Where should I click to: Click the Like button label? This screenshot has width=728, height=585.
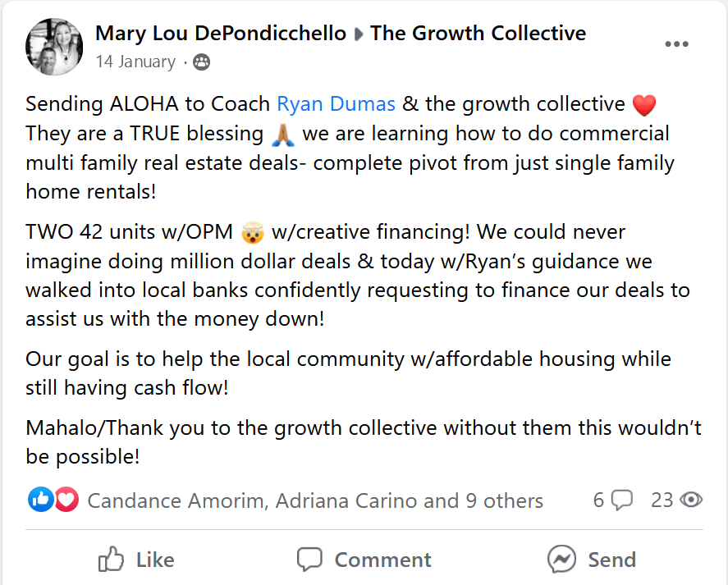(x=155, y=560)
